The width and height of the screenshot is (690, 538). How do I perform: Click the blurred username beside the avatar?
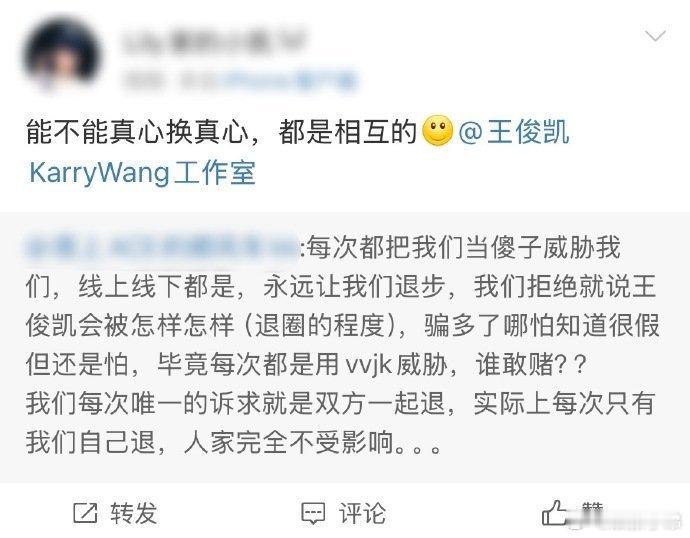(x=215, y=43)
